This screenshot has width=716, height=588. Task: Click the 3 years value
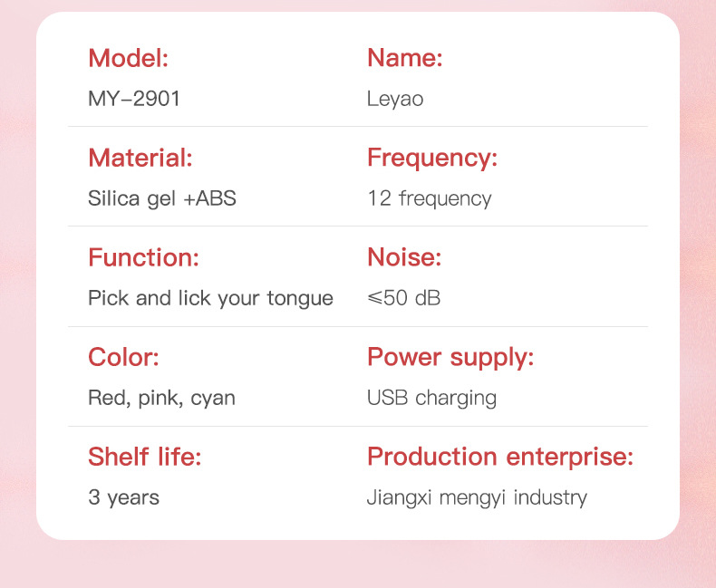click(123, 497)
